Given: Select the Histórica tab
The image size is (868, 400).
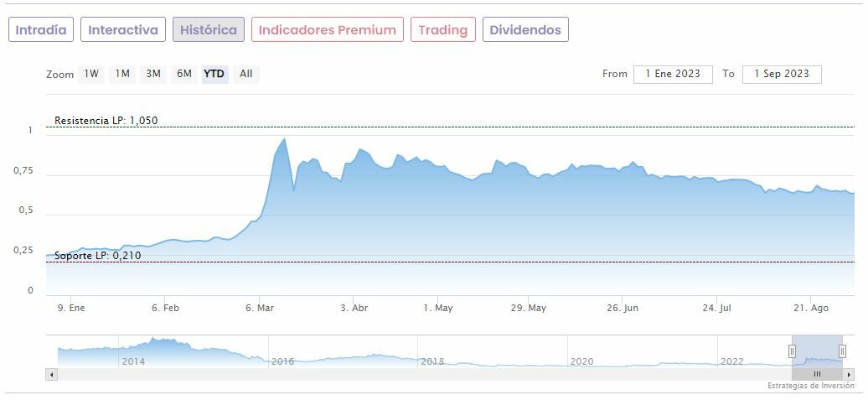Looking at the screenshot, I should pos(209,30).
